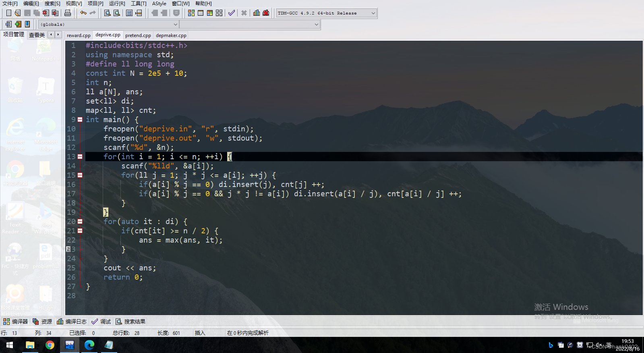Open the 搜索[S] menu
Screen dimensions: 644x353
click(52, 3)
